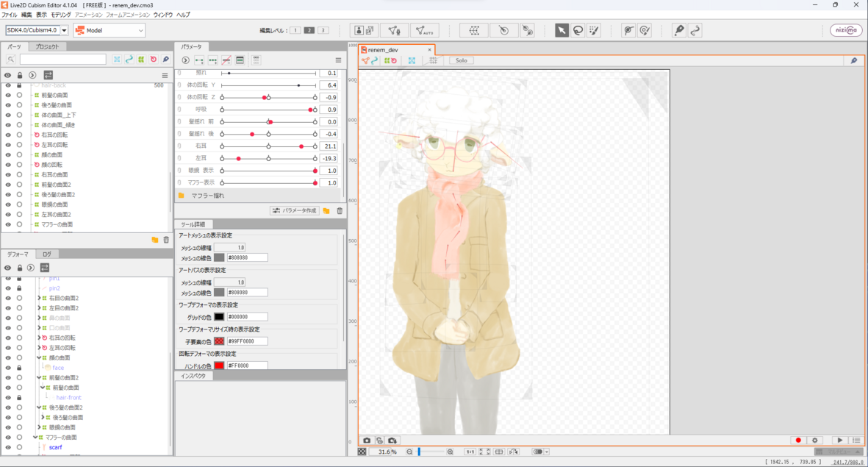Toggle visibility of 右耳の回転 in deformer panel
Viewport: 868px width, 467px height.
(8, 338)
